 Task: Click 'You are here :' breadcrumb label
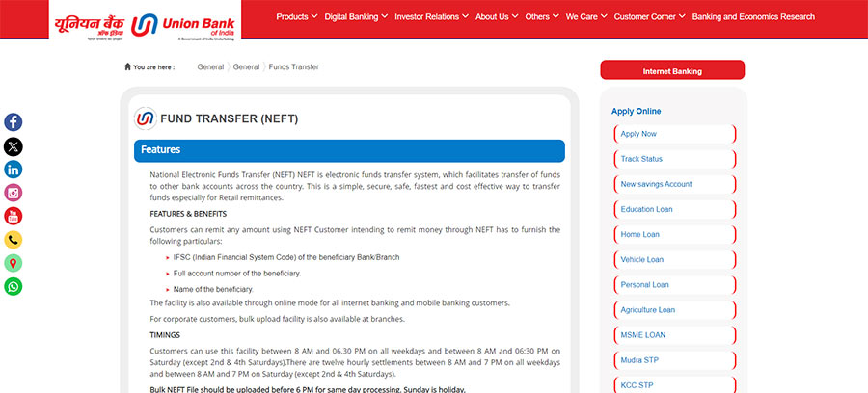[x=154, y=67]
